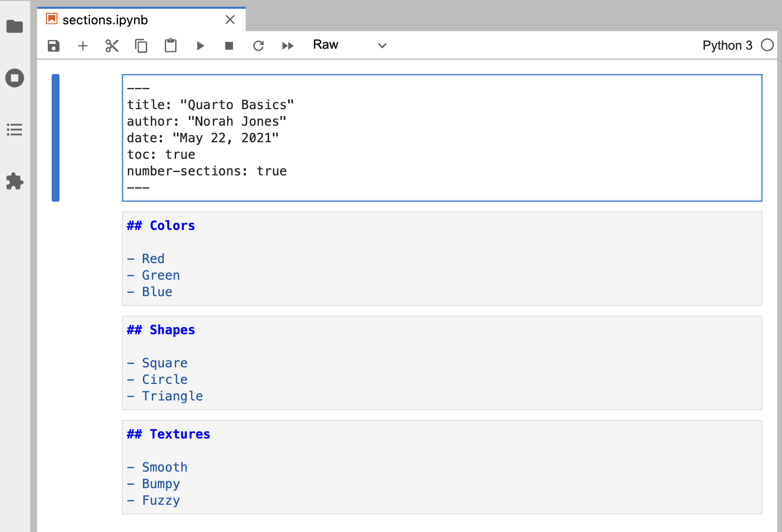The height and width of the screenshot is (532, 782).
Task: Insert a new cell with plus icon
Action: tap(83, 46)
